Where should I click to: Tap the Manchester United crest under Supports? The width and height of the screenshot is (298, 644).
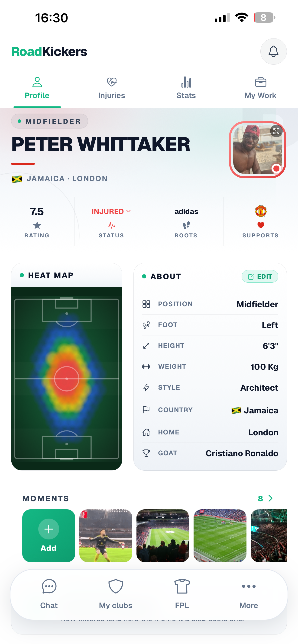point(260,211)
